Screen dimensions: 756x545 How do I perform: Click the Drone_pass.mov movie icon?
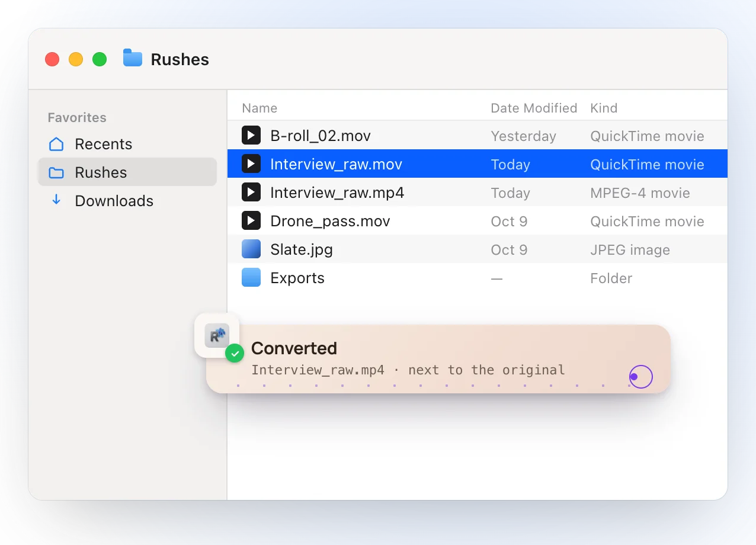[x=251, y=221]
